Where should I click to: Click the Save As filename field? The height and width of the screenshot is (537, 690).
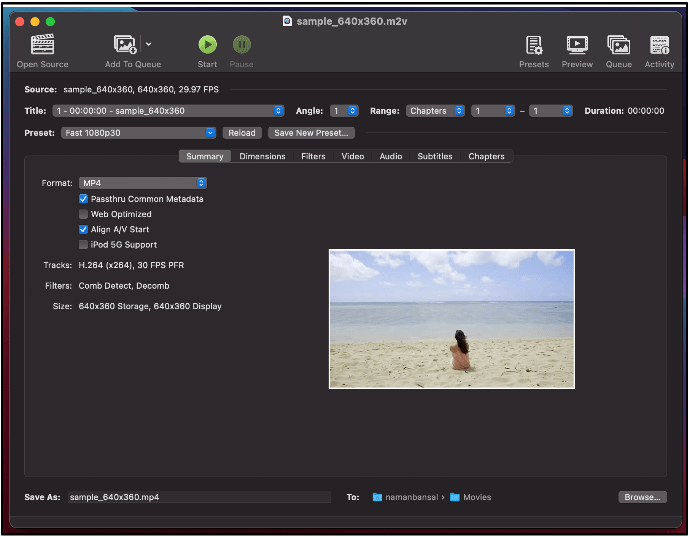[197, 497]
